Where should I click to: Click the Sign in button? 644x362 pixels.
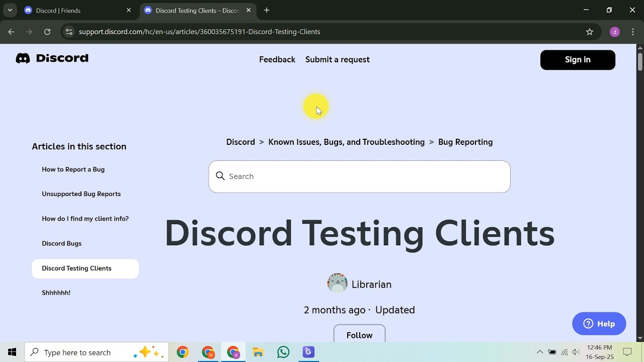(578, 60)
